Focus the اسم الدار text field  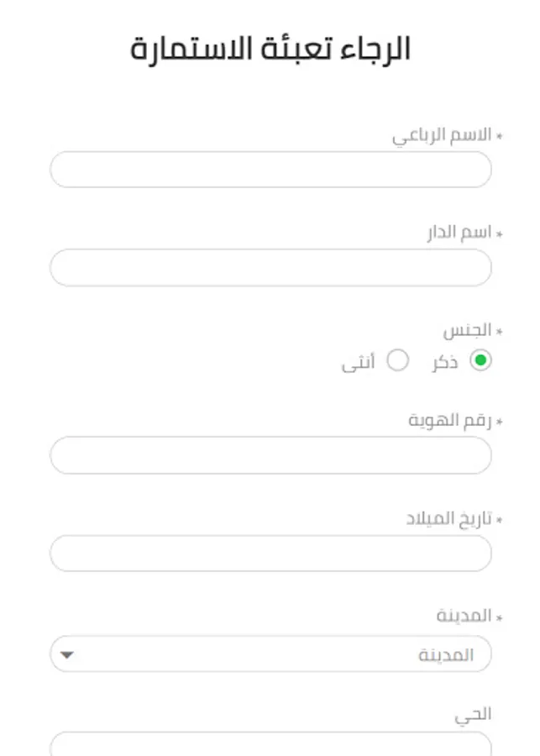[x=270, y=267]
